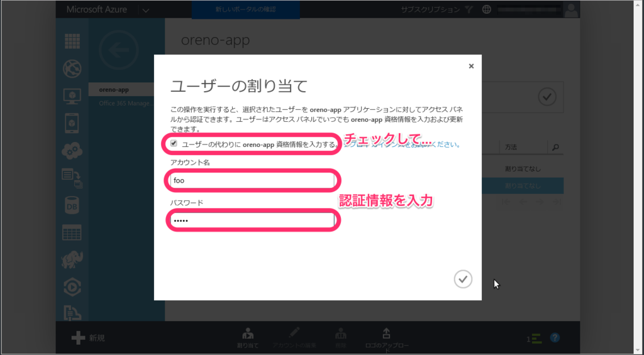The width and height of the screenshot is (644, 355).
Task: Open the user account avatar
Action: click(571, 9)
